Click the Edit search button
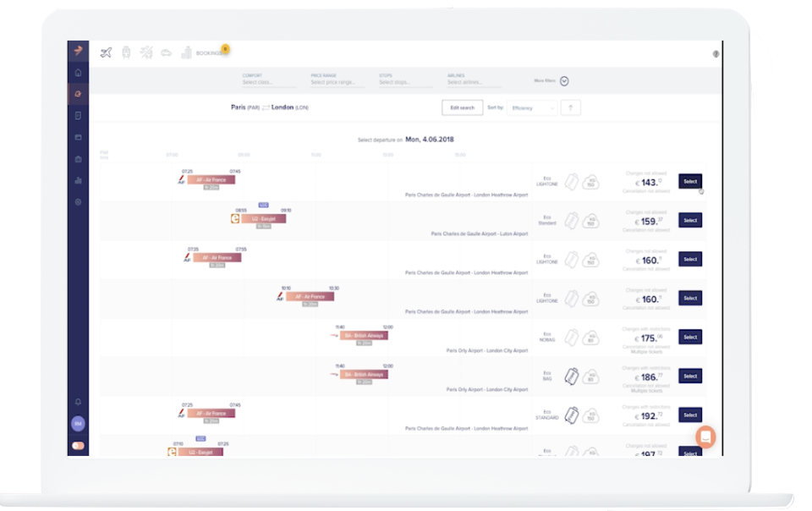812x511 pixels. point(462,108)
